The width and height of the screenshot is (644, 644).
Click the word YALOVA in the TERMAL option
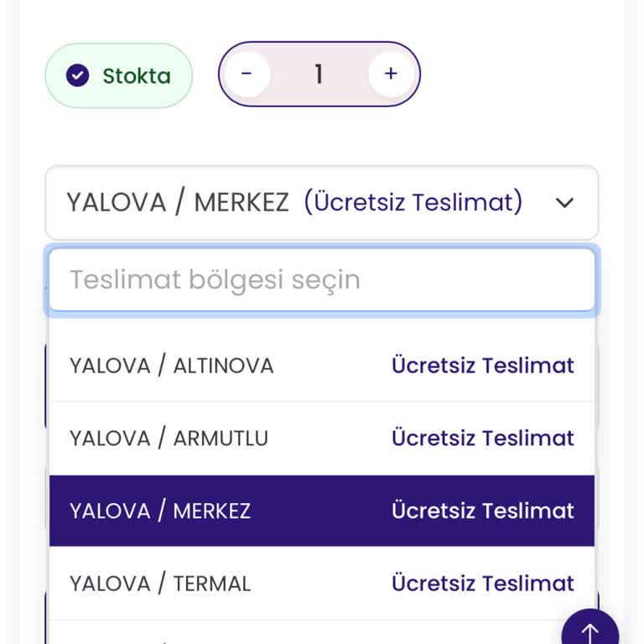pos(110,584)
